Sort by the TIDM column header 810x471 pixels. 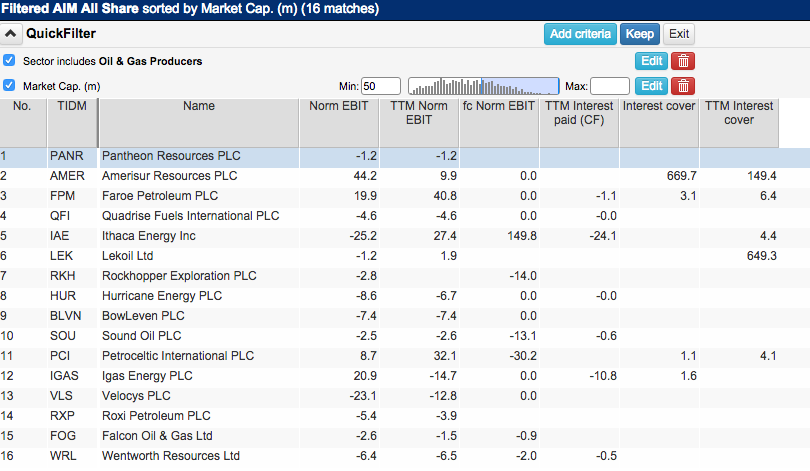pos(72,123)
